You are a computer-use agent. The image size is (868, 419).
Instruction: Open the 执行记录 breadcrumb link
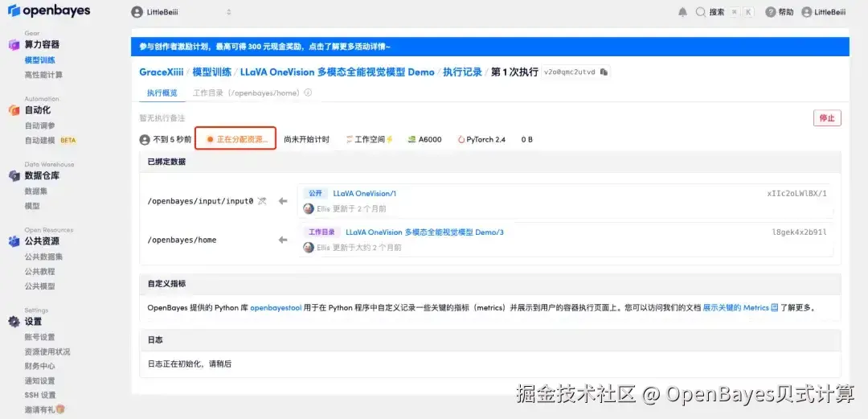pos(463,72)
